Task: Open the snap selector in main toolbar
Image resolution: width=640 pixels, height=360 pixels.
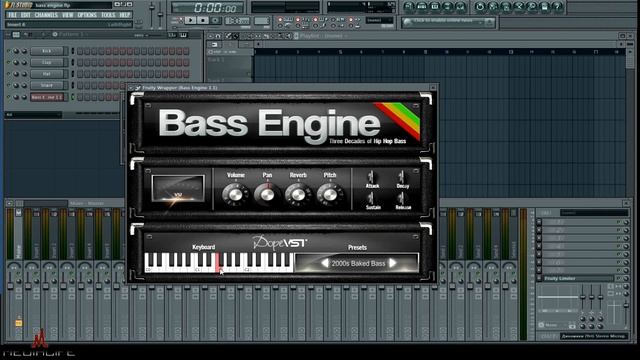Action: point(380,20)
